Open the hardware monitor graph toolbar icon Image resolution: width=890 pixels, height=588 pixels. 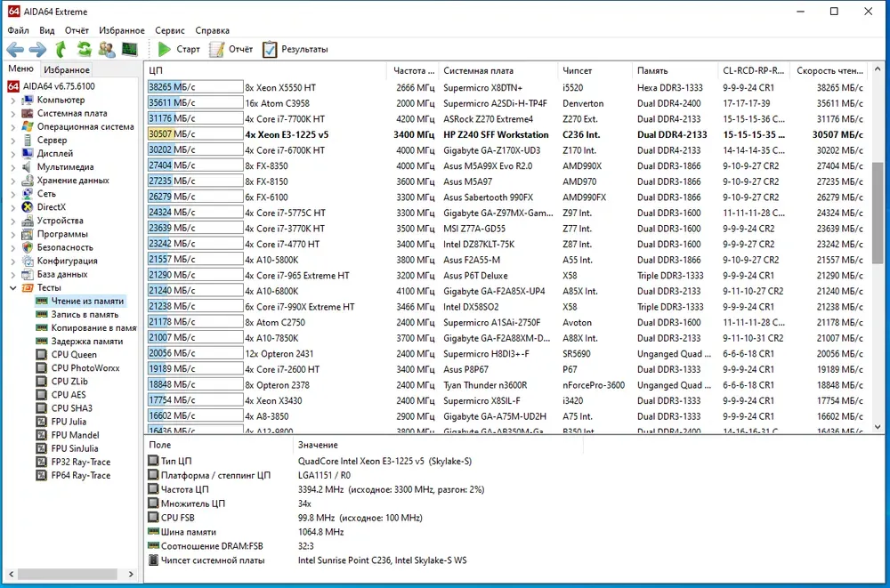click(130, 50)
